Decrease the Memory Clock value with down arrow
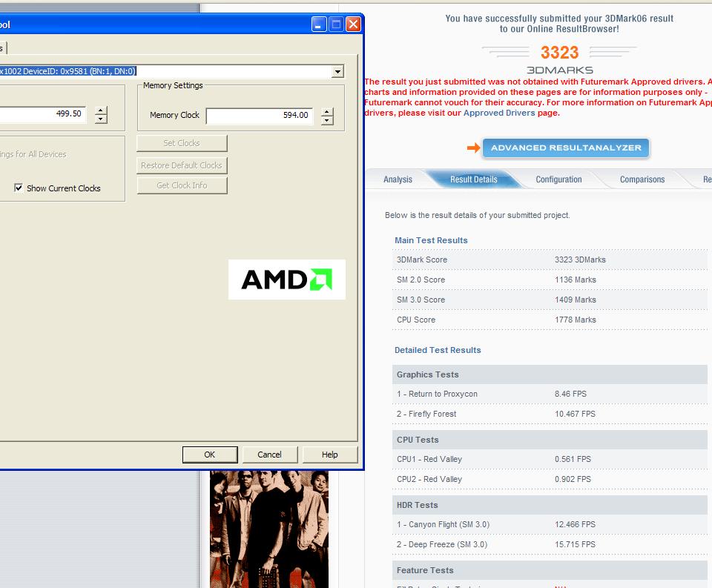This screenshot has width=712, height=588. [327, 120]
